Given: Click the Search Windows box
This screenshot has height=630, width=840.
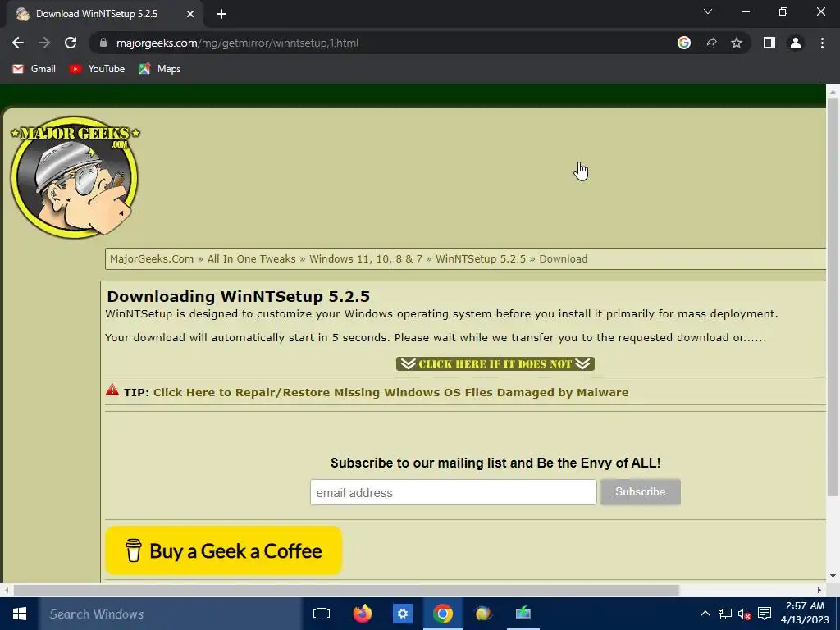Looking at the screenshot, I should coord(171,614).
